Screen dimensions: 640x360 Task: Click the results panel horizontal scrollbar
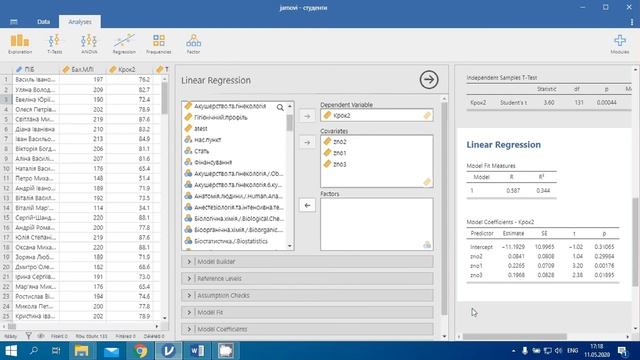click(515, 337)
